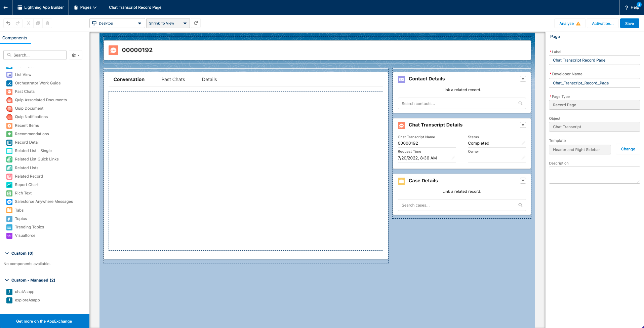The image size is (644, 328).
Task: Select the exploreAsapp lightning icon
Action: point(9,300)
